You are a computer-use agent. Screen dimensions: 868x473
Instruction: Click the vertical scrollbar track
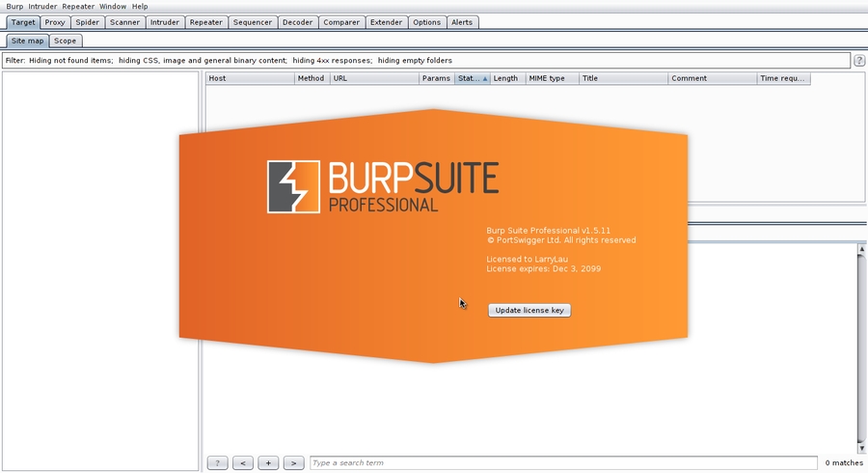pyautogui.click(x=862, y=348)
